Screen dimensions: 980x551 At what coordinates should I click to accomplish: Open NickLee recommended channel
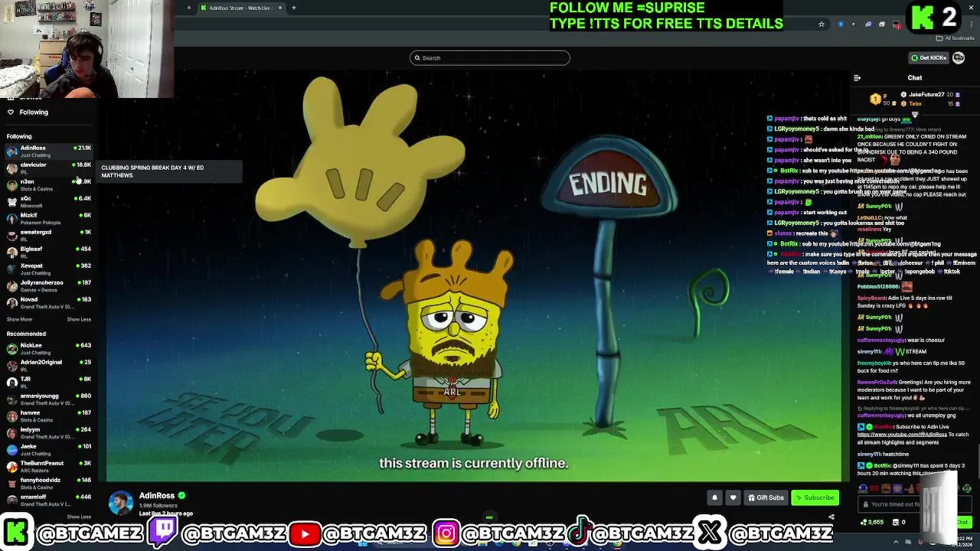click(48, 348)
